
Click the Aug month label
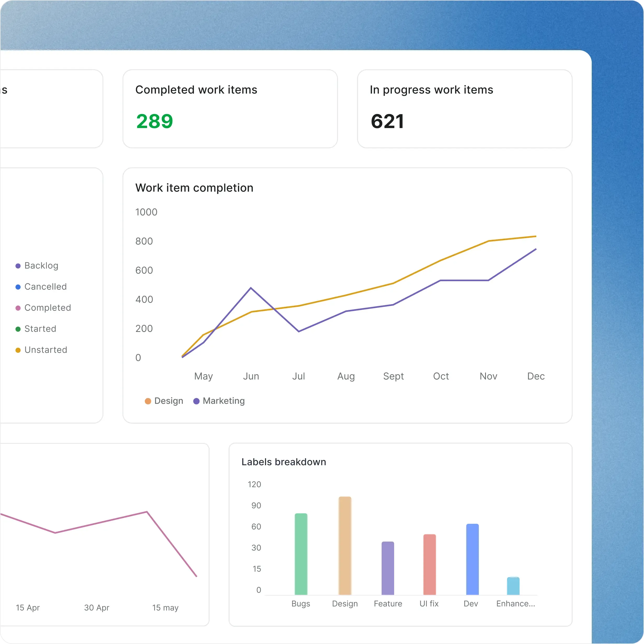346,376
